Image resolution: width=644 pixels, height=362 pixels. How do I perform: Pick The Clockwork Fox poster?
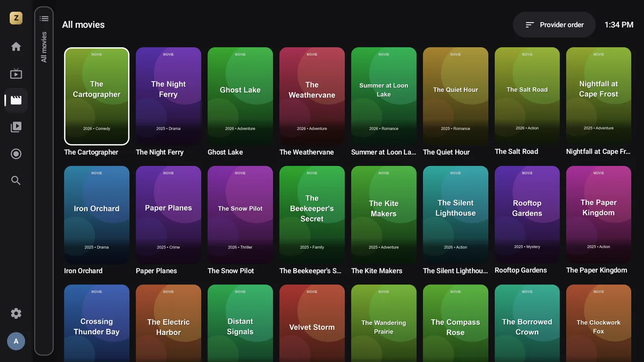coord(599,323)
